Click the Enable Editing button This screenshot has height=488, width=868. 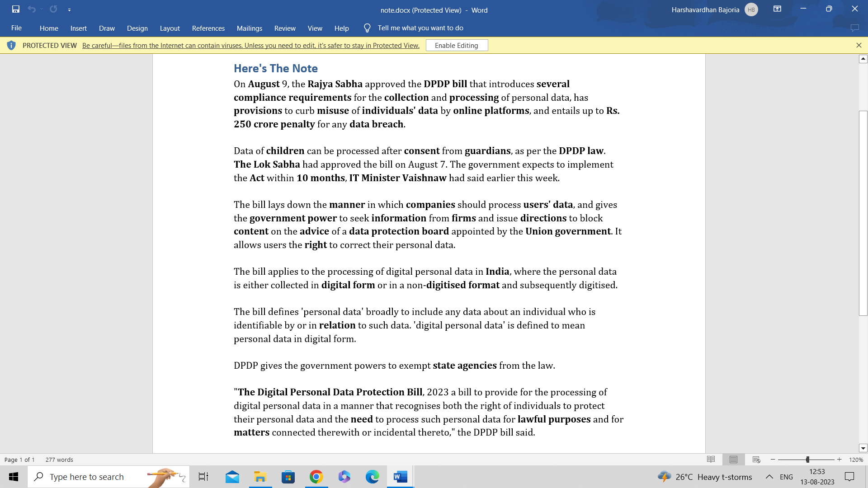click(456, 45)
